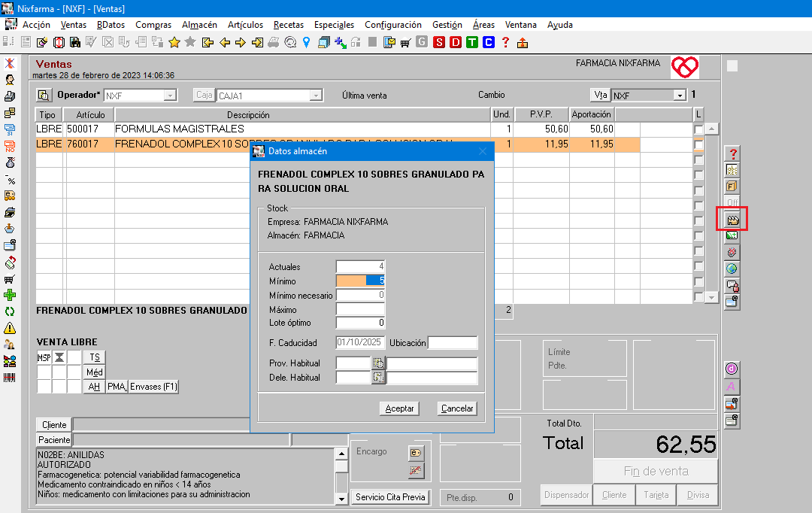Expand the Vta NXF dropdown
This screenshot has height=513, width=812.
click(680, 96)
